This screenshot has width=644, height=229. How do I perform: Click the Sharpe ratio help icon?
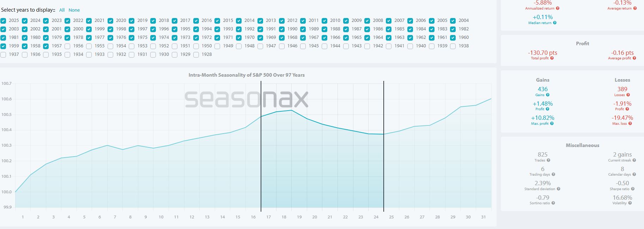pyautogui.click(x=633, y=189)
